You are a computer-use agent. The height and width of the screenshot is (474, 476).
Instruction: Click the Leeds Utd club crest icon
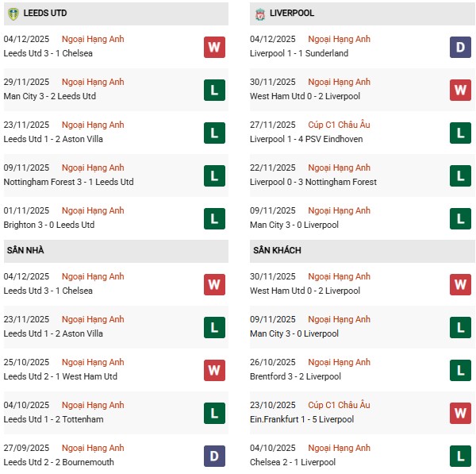13,13
